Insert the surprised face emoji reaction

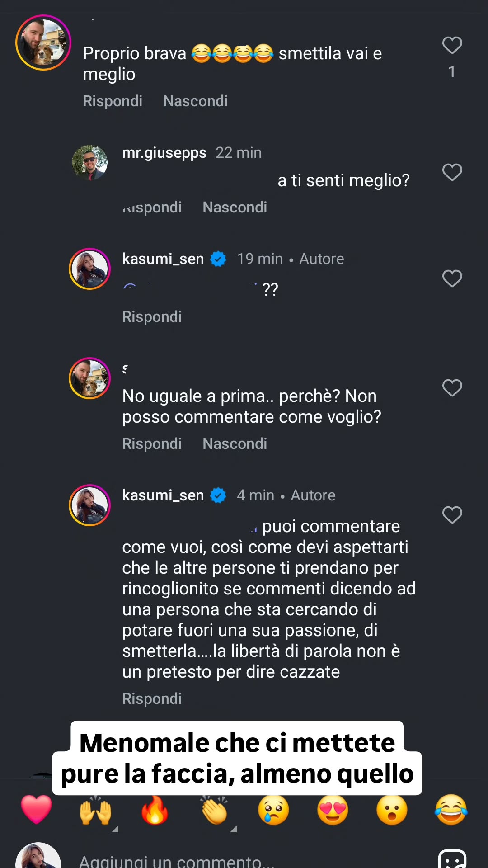point(392,810)
